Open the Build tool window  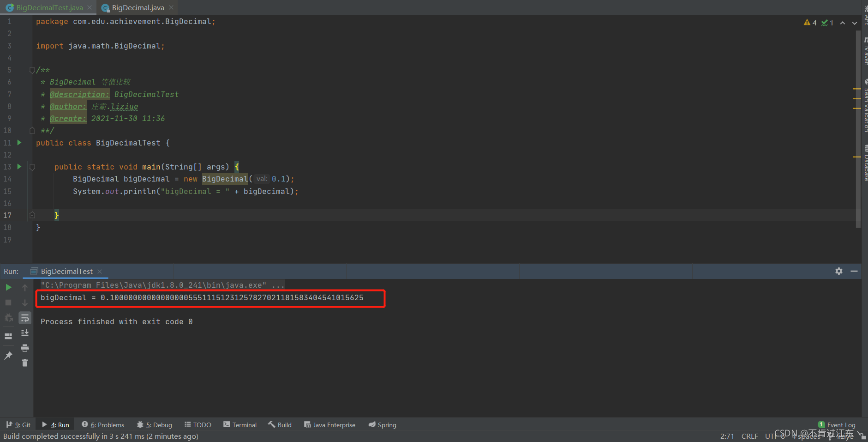tap(280, 425)
